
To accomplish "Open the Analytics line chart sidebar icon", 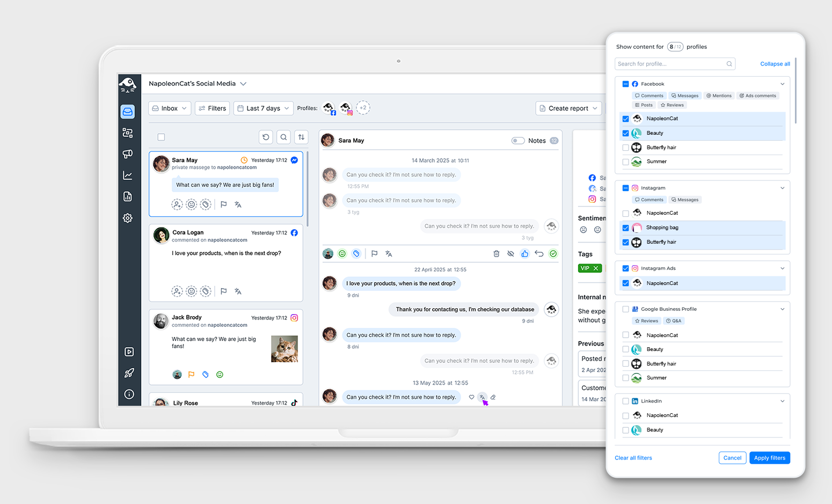I will click(128, 176).
